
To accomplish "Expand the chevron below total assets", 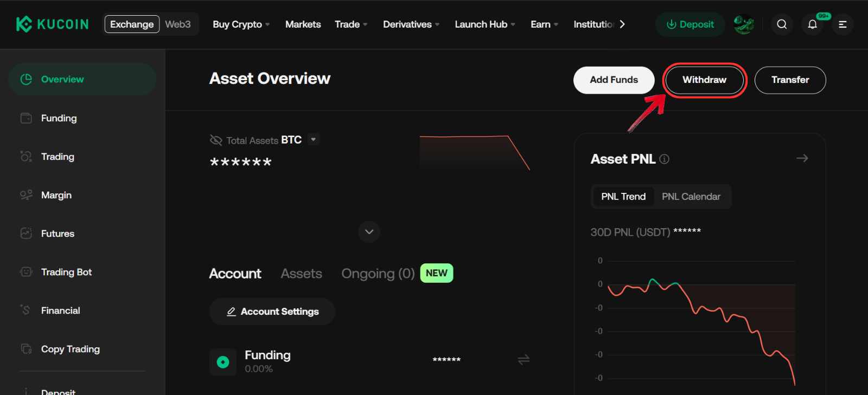I will click(369, 232).
